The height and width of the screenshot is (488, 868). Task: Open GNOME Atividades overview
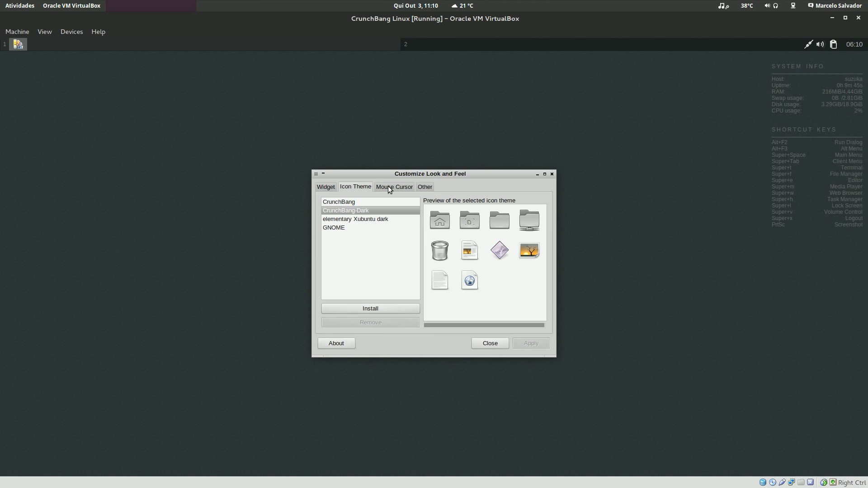[20, 6]
